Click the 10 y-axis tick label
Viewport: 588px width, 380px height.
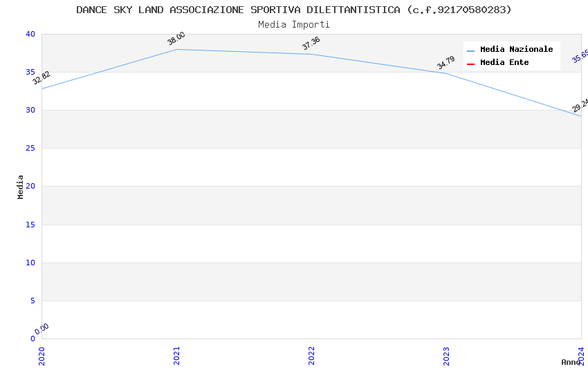tap(30, 263)
